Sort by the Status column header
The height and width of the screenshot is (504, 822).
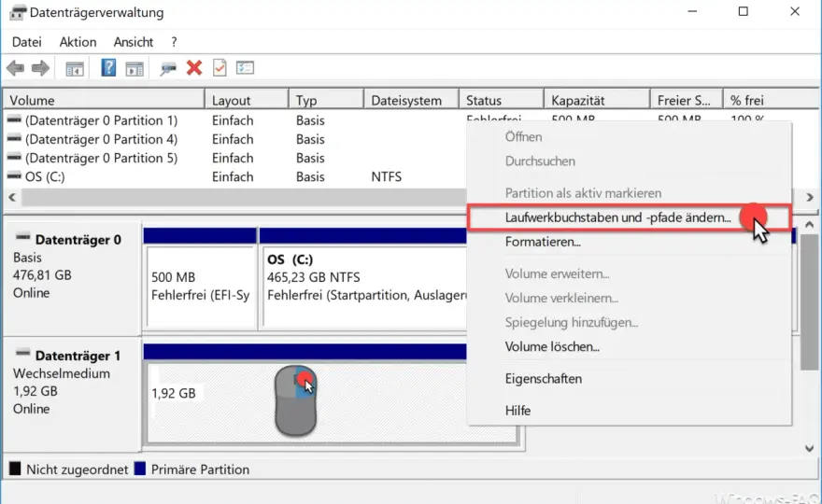pos(502,100)
